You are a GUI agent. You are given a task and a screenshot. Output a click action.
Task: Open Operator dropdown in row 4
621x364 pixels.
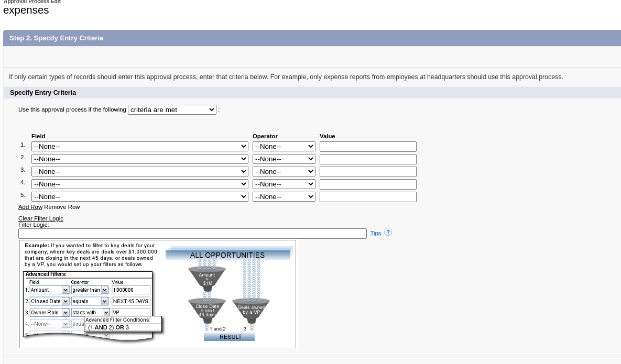point(284,184)
